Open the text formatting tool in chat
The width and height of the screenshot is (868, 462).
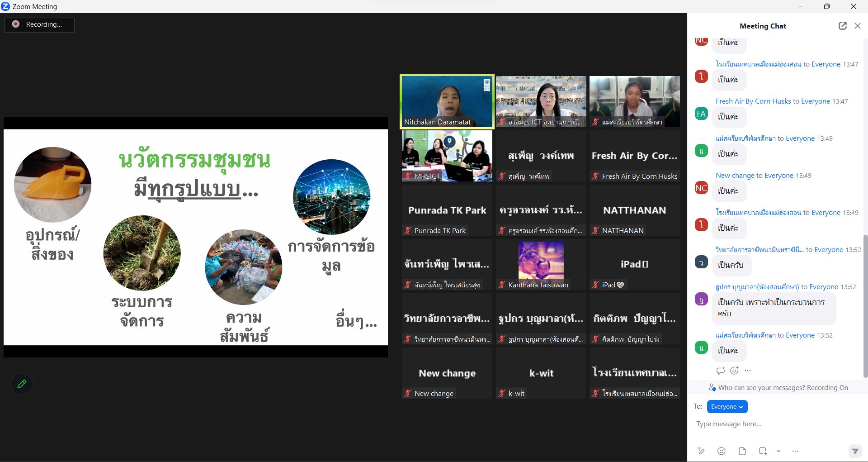pos(701,451)
